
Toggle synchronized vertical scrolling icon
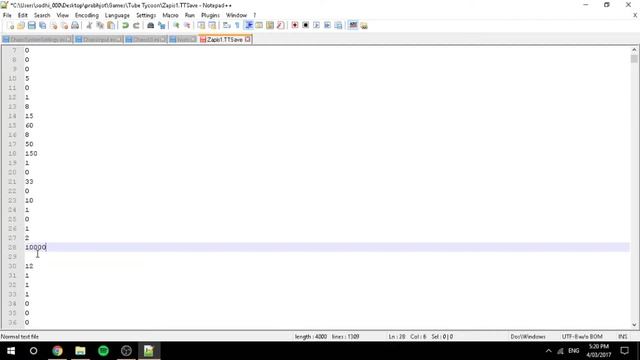coord(201,26)
